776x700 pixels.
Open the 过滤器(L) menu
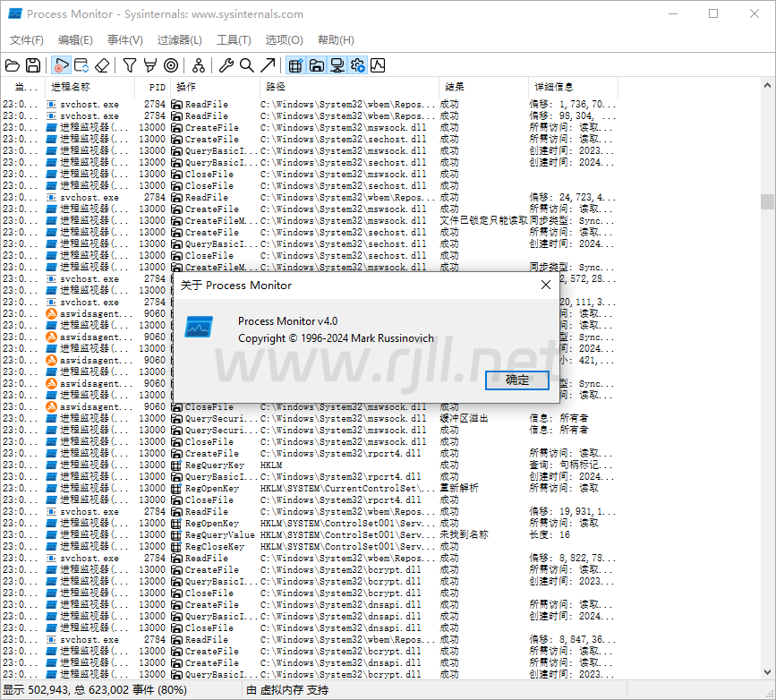point(180,40)
